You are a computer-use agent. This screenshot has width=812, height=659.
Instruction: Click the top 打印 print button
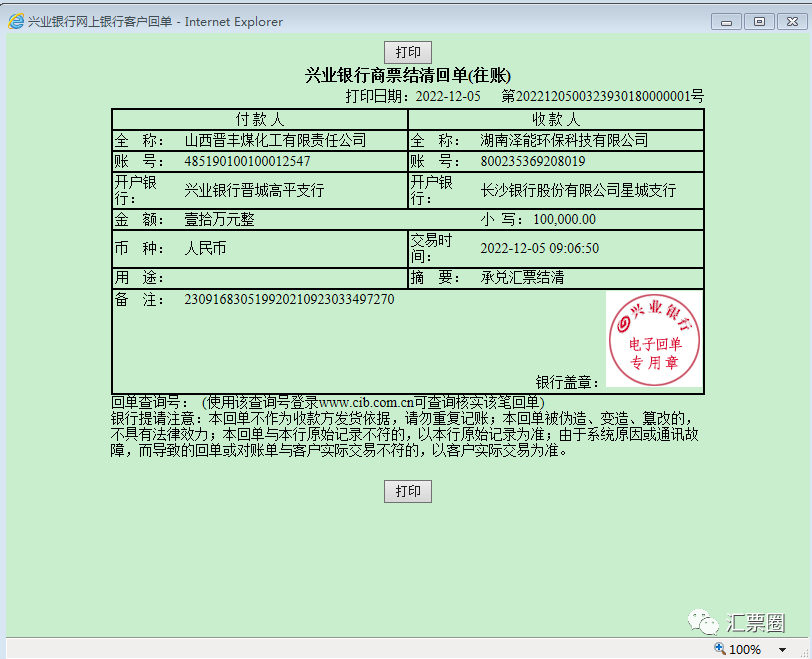coord(408,52)
